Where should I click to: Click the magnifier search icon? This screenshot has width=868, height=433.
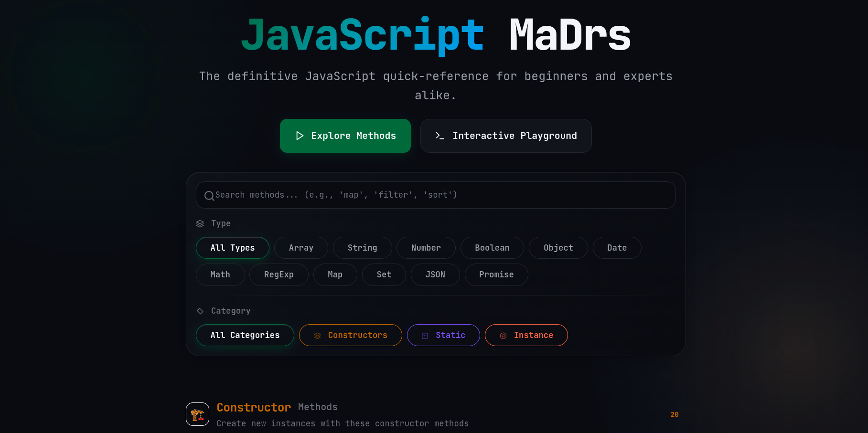(209, 195)
